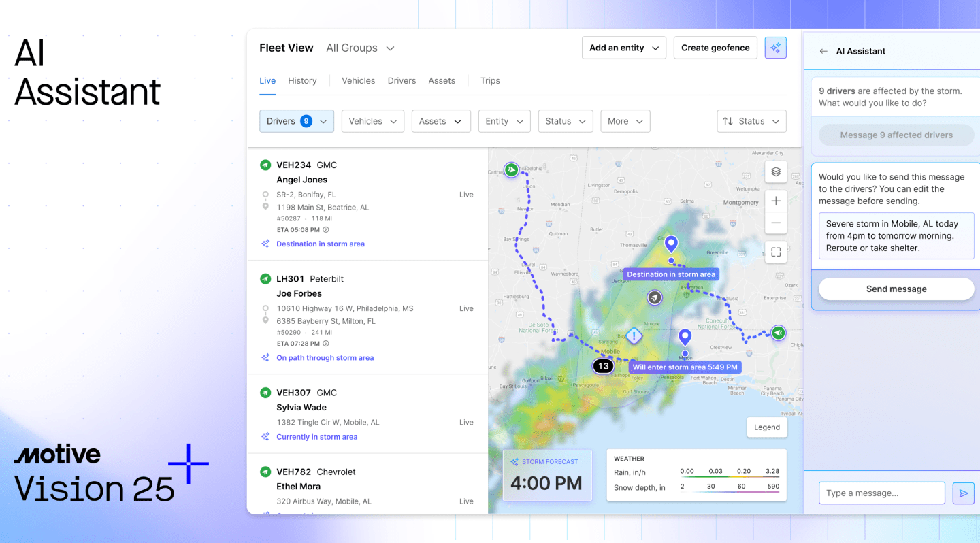The image size is (980, 543).
Task: Click the map layers icon
Action: point(775,172)
